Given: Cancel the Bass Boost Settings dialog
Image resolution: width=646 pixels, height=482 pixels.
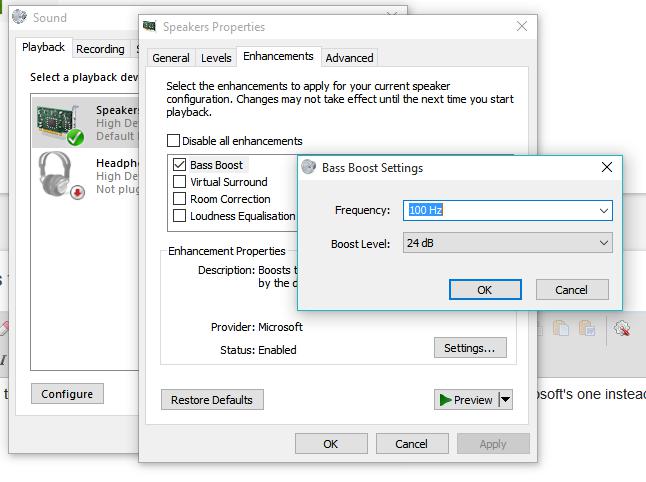Looking at the screenshot, I should pyautogui.click(x=572, y=290).
